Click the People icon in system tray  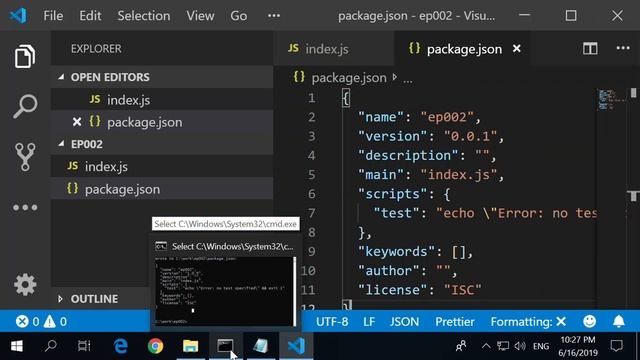(x=461, y=346)
